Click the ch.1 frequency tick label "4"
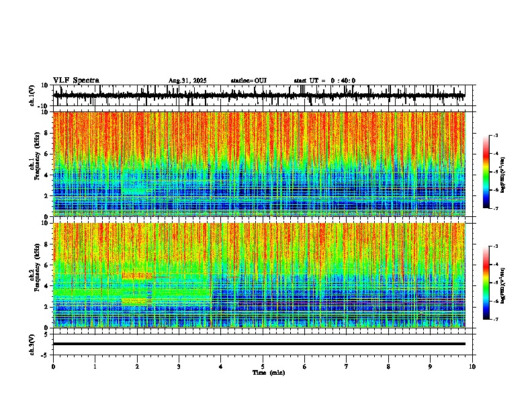Viewport: 532px width, 411px height. tap(46, 175)
